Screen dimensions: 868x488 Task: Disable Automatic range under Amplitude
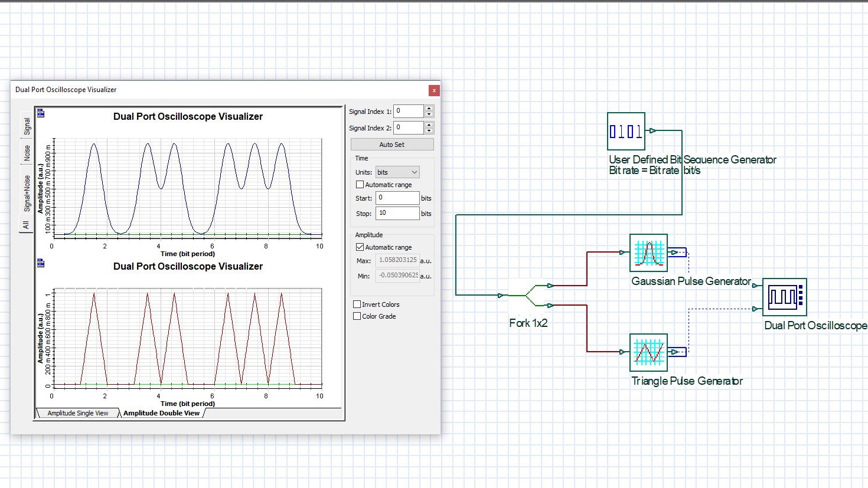(x=360, y=247)
